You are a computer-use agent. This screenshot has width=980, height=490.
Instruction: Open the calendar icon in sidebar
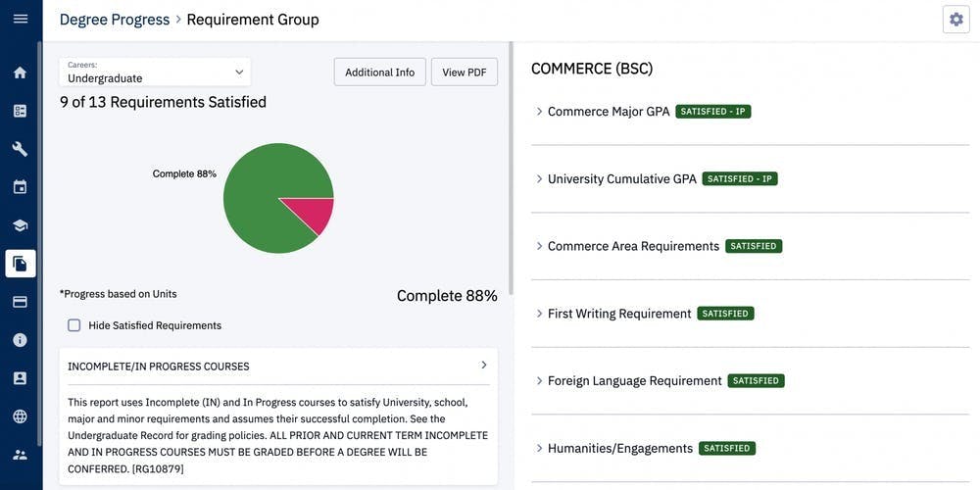coord(20,187)
